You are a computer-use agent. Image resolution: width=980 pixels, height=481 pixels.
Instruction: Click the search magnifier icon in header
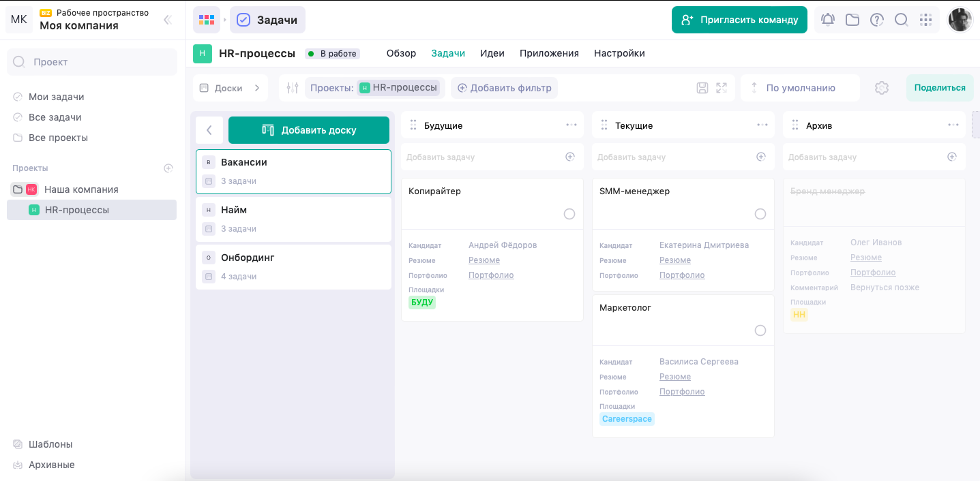pyautogui.click(x=901, y=20)
